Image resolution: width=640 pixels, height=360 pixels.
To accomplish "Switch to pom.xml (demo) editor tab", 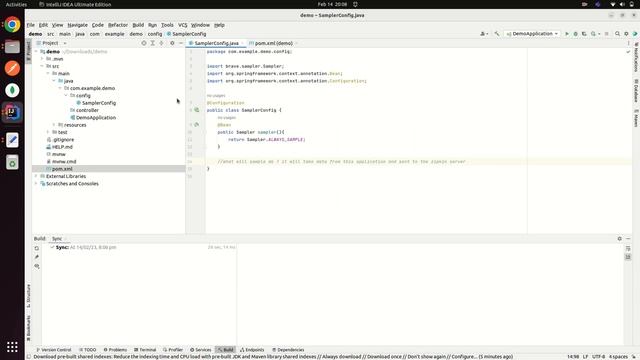I will pyautogui.click(x=273, y=43).
